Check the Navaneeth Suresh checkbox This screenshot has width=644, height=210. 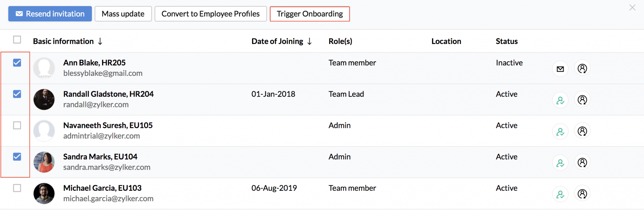pos(17,125)
